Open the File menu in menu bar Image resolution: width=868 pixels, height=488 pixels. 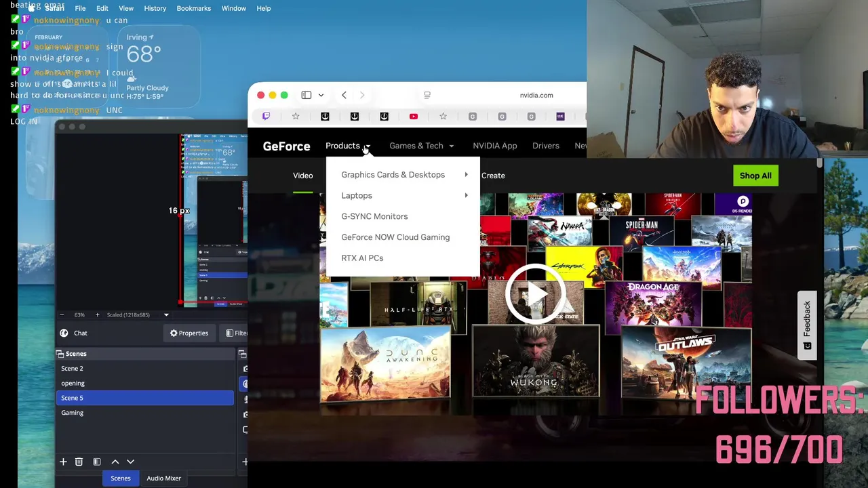(80, 8)
